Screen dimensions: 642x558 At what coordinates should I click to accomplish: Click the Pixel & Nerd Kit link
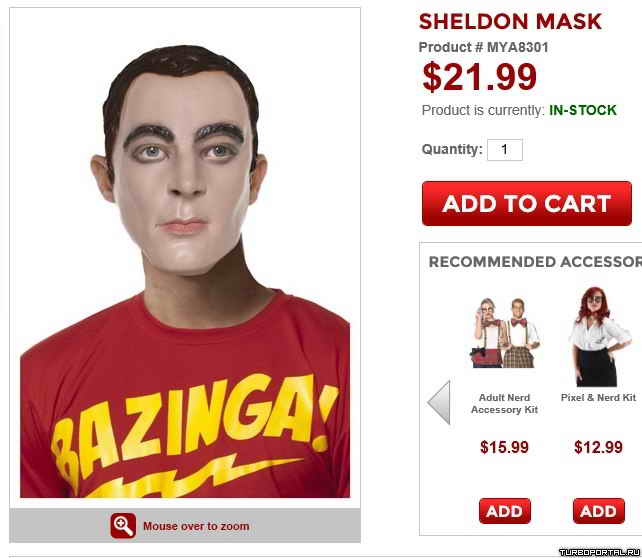(598, 398)
